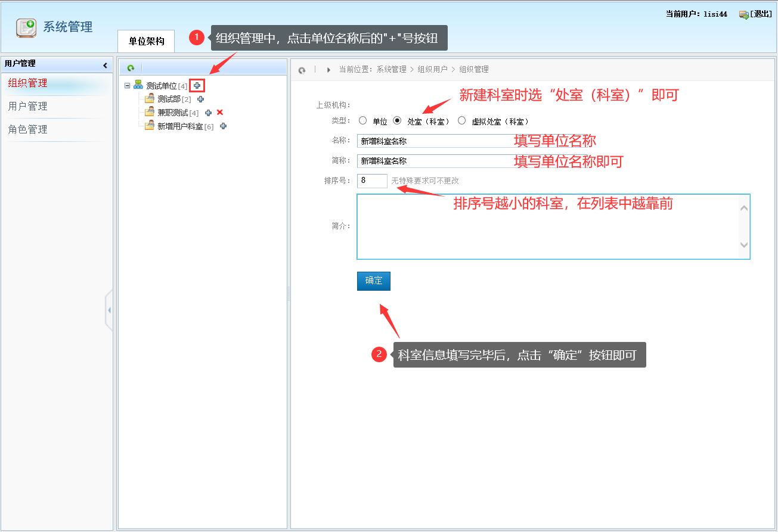Select the 虚拟处室（科室） radio button
Screen dimensions: 778x532
[461, 120]
